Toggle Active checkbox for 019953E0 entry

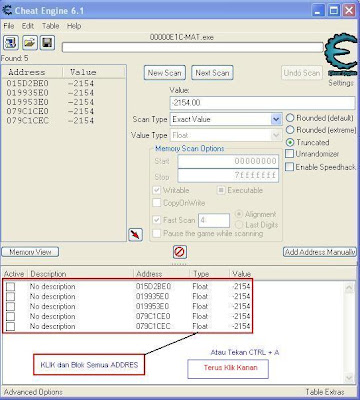pos(10,306)
